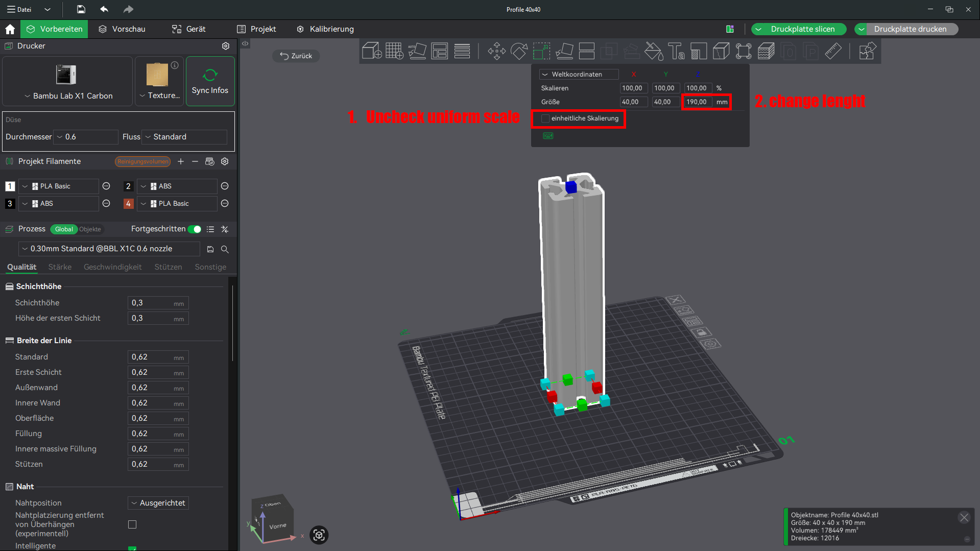Screen dimensions: 980x551
Task: Open the Geschwindigkeit settings tab
Action: [112, 267]
